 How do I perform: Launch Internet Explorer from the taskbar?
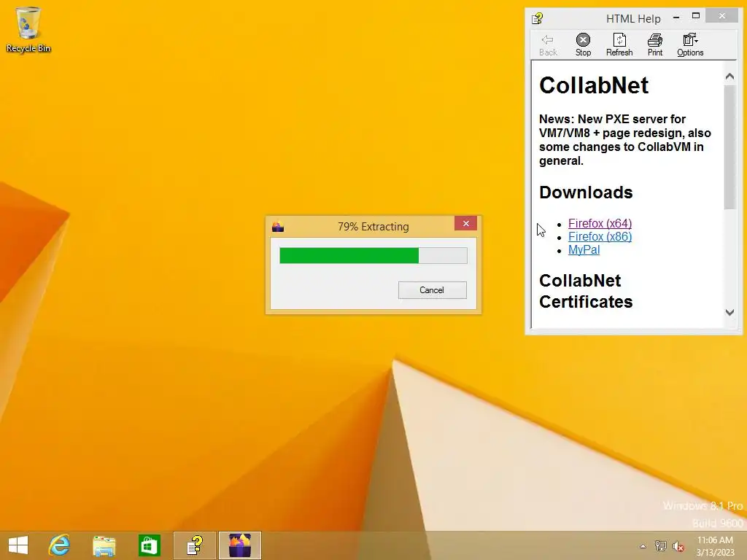pos(59,545)
